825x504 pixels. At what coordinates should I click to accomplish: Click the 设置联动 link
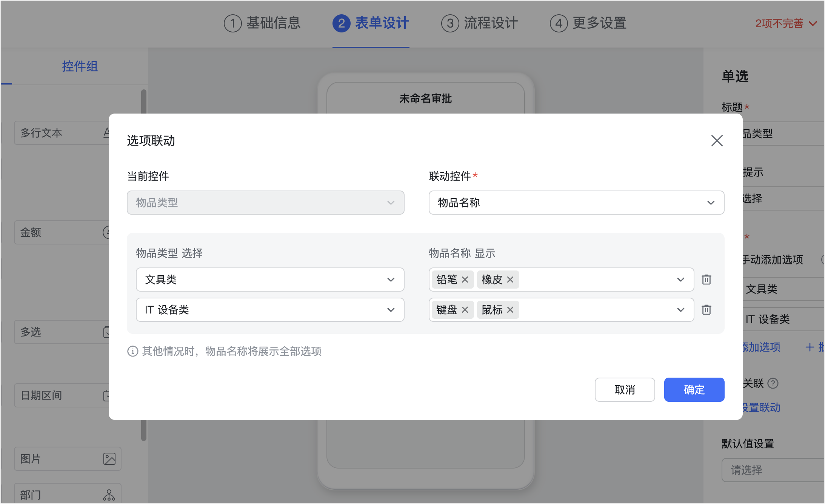click(761, 408)
